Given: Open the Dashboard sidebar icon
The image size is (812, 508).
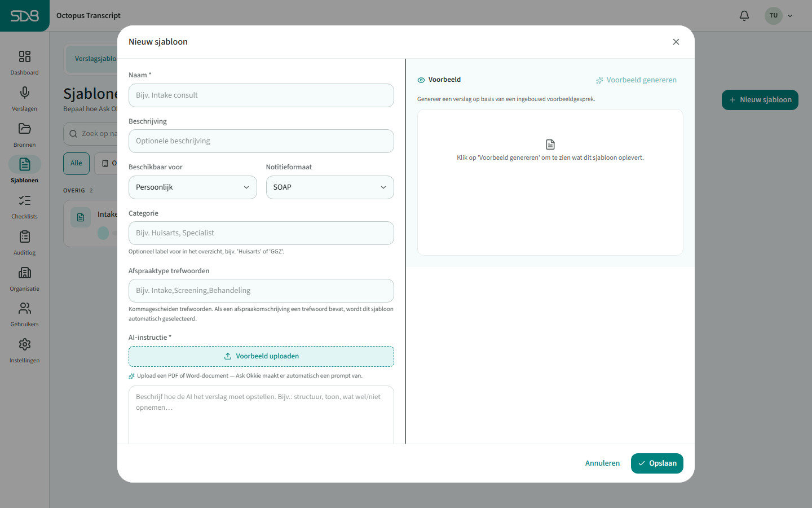Looking at the screenshot, I should [x=25, y=56].
